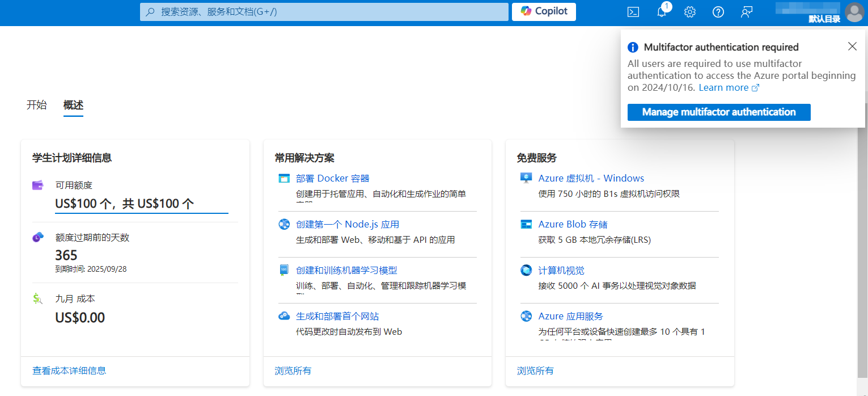Image resolution: width=868 pixels, height=396 pixels.
Task: Click the 计算机视觉 icon
Action: (x=526, y=270)
